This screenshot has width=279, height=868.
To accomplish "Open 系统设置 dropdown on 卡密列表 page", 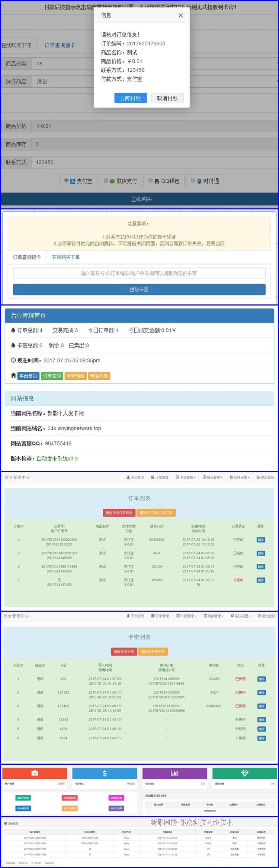I will pos(240,616).
